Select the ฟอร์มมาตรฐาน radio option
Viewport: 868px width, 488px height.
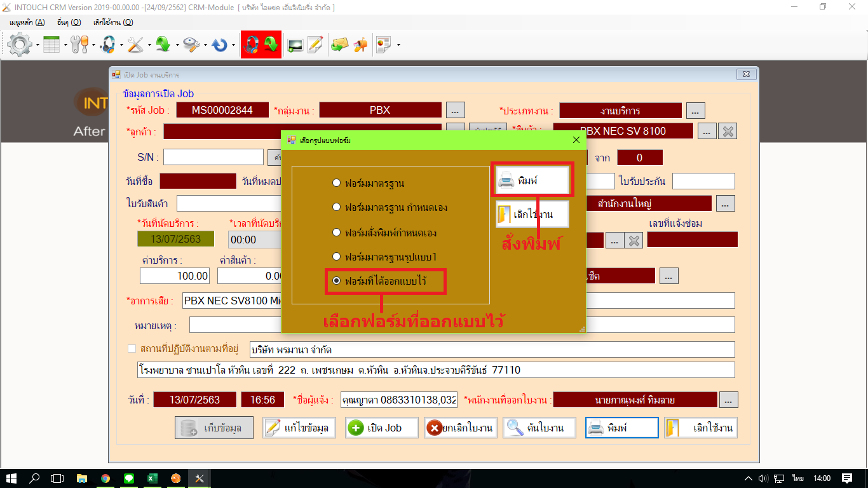click(337, 183)
